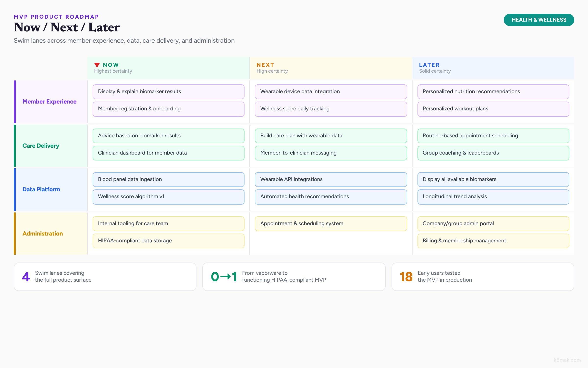Open 'Personalized nutrition recommendations' card
The height and width of the screenshot is (368, 588).
[x=493, y=92]
